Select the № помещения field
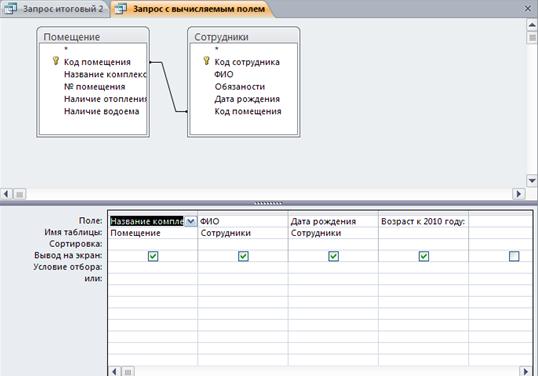538x376 pixels. (x=94, y=87)
